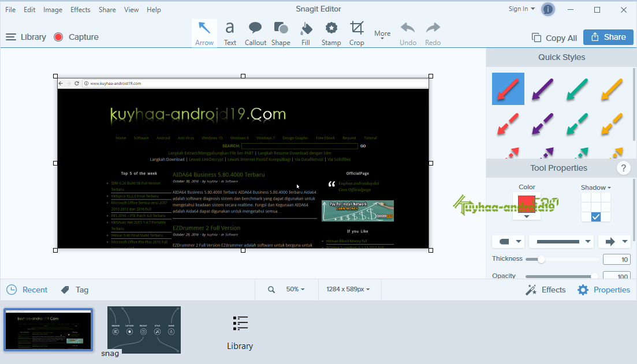Open the Effects menu in the menu bar
The image size is (637, 364).
click(x=80, y=10)
